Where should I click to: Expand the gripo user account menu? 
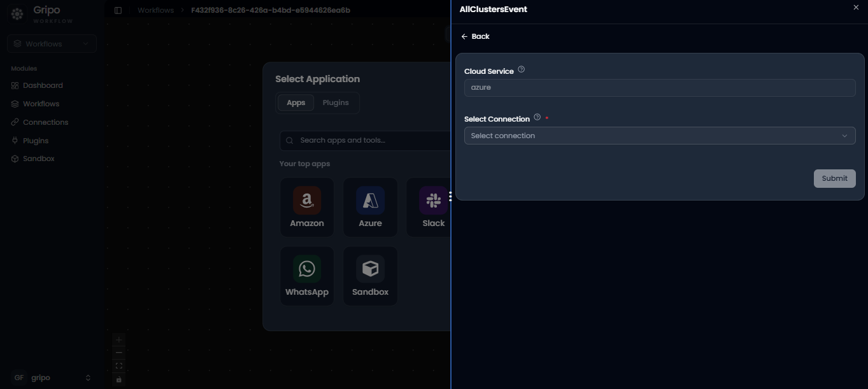click(52, 378)
